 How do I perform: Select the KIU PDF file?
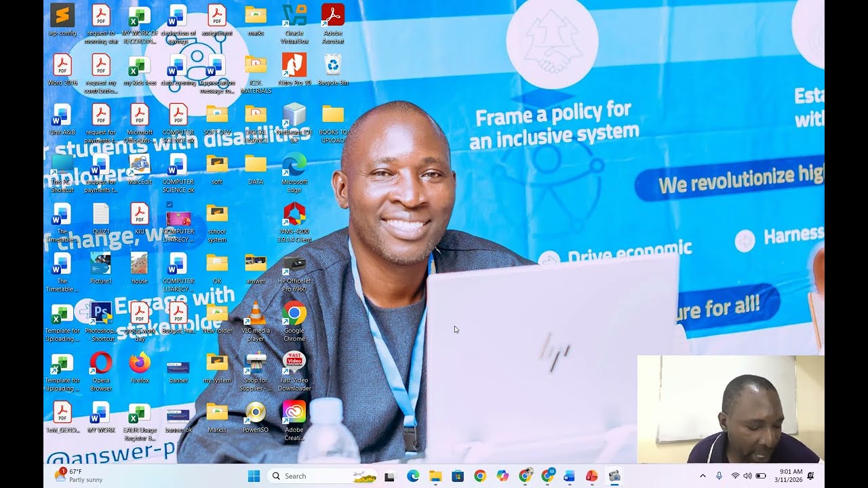[x=140, y=218]
